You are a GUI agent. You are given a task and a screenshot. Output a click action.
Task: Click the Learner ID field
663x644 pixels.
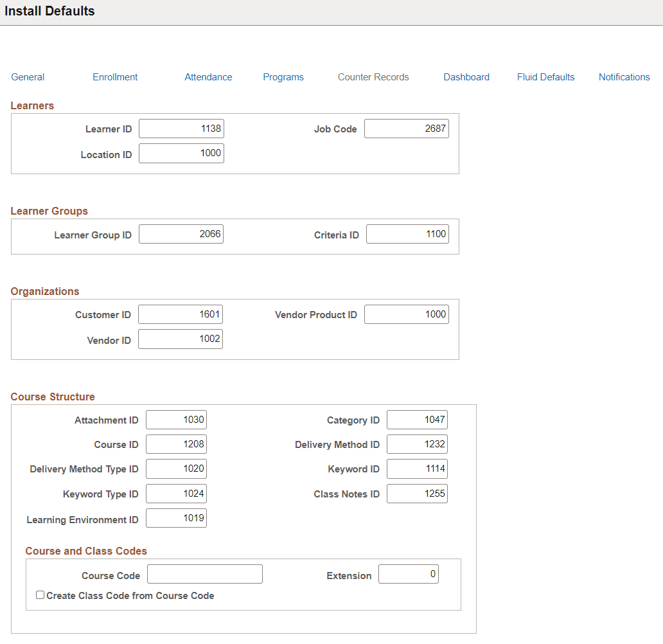click(181, 128)
